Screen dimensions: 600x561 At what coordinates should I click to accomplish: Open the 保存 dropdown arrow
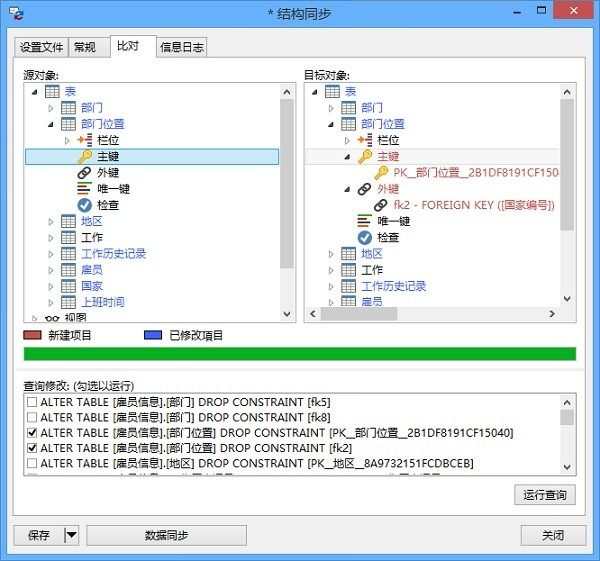[71, 535]
